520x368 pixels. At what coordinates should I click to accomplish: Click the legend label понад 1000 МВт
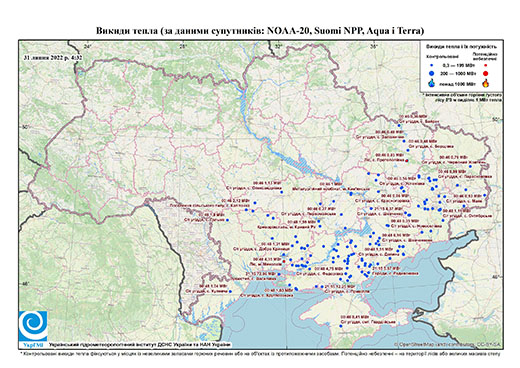458,83
